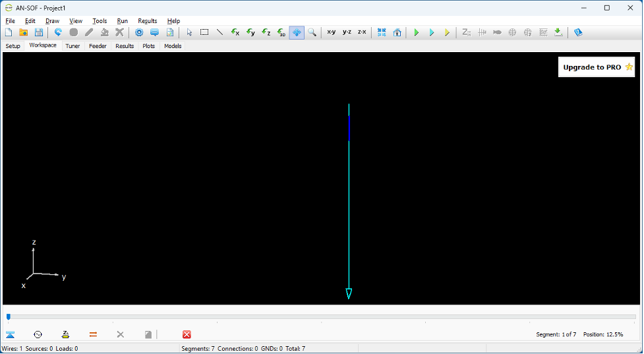The height and width of the screenshot is (354, 644).
Task: Click the cyan play run icon
Action: pyautogui.click(x=432, y=32)
